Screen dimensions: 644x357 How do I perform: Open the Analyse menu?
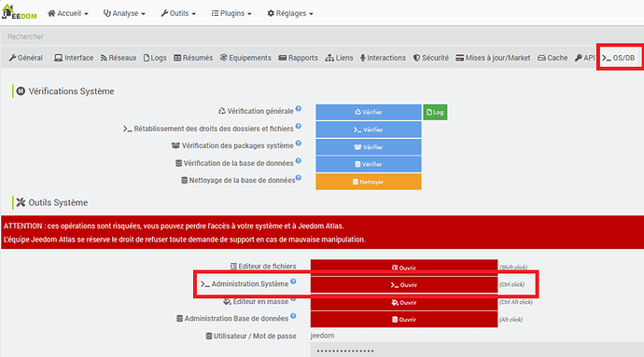tap(124, 13)
